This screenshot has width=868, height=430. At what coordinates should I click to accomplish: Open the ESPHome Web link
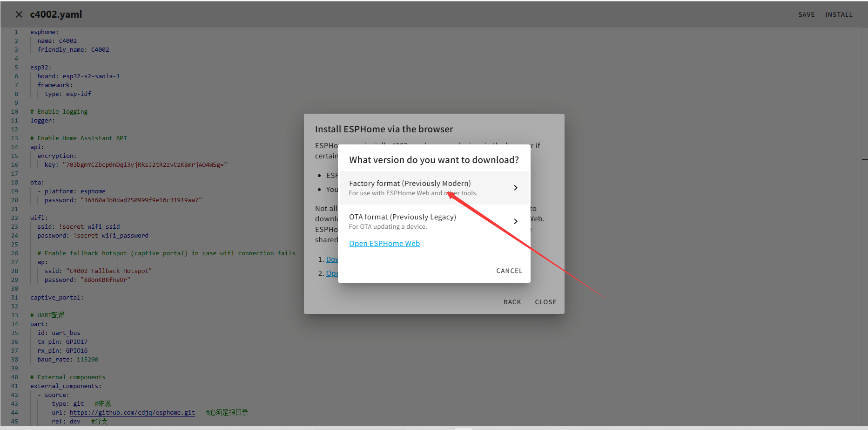384,243
